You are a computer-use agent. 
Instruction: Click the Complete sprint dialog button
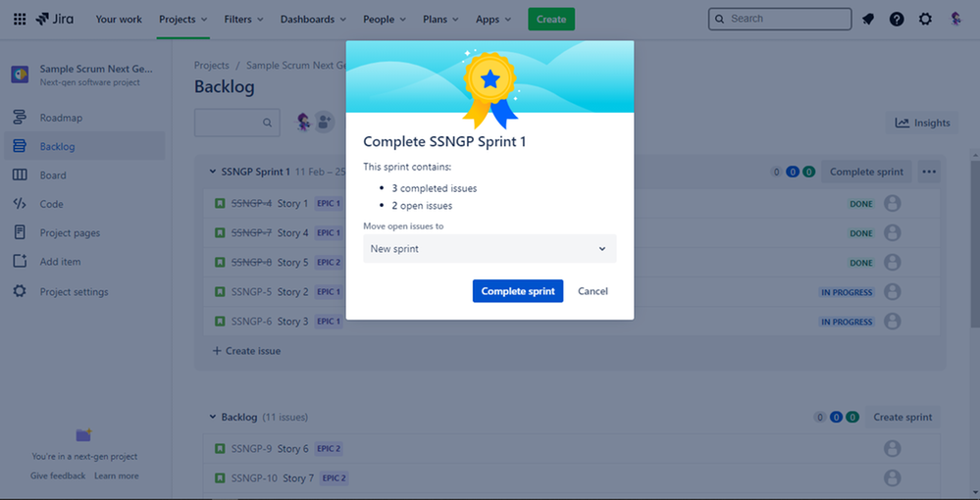coord(518,291)
